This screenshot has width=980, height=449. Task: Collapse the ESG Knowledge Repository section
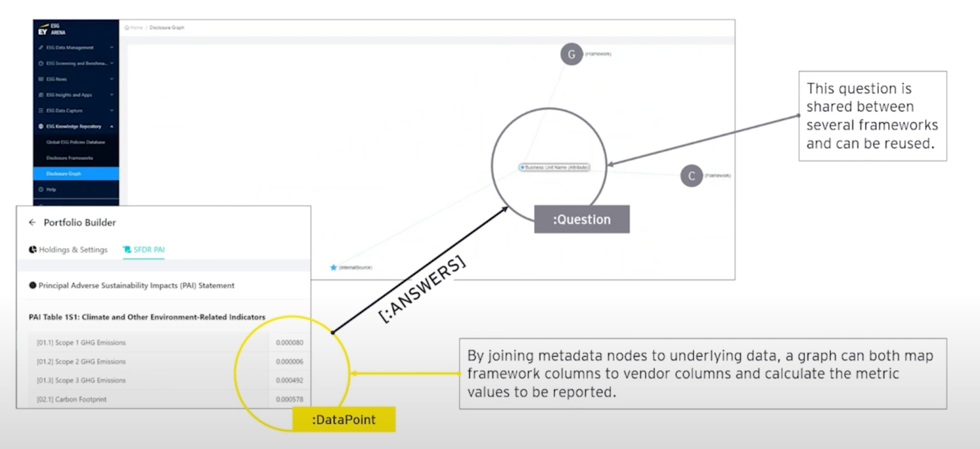110,126
